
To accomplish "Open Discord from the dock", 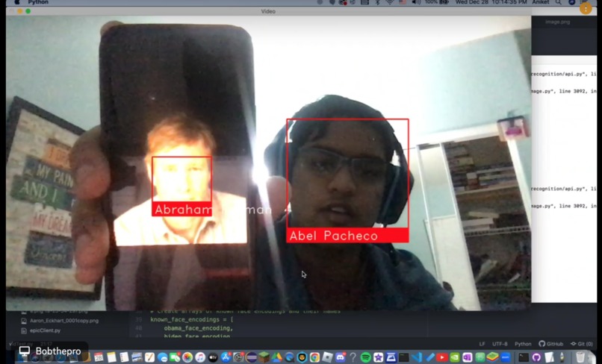I will 340,357.
